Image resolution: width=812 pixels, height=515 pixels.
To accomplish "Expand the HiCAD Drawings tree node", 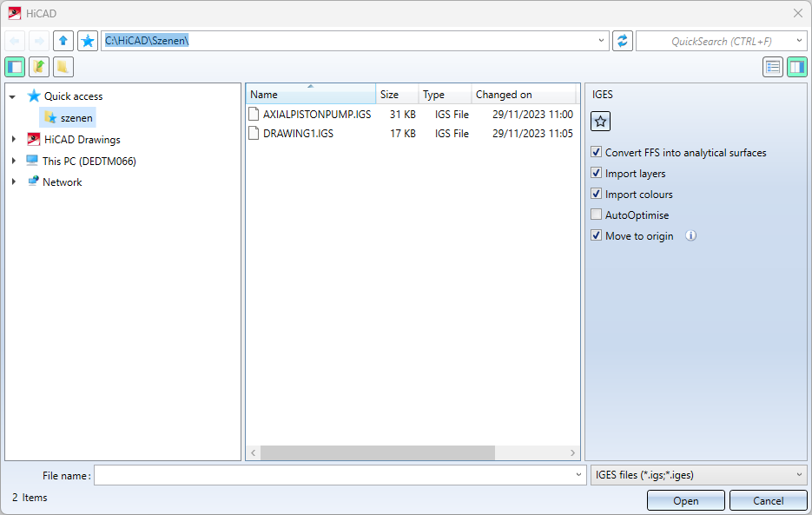I will pos(14,140).
